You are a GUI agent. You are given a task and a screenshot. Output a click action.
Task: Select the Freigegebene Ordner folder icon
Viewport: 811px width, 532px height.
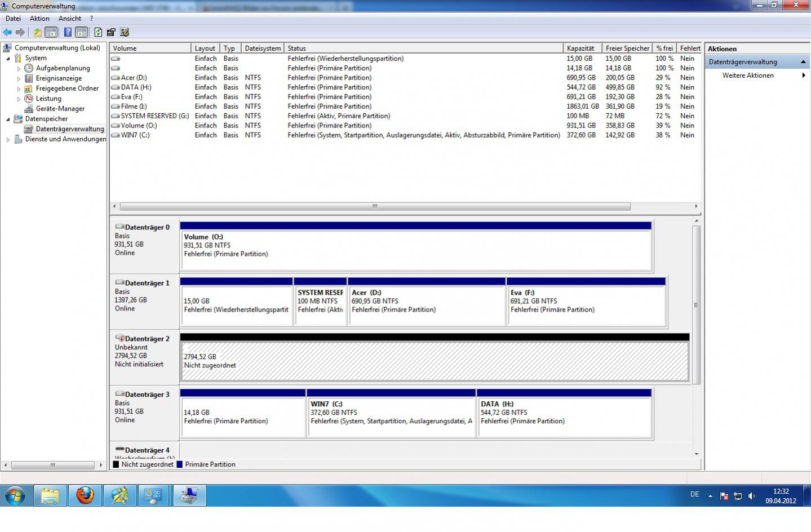pyautogui.click(x=29, y=88)
